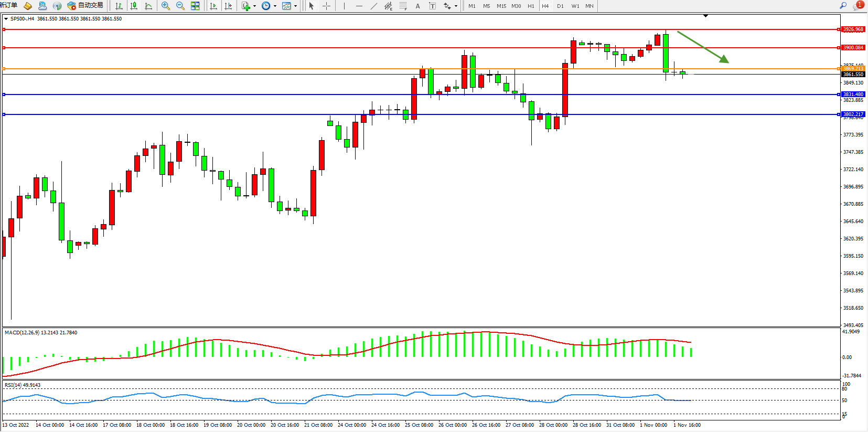This screenshot has width=868, height=432.
Task: Toggle the chart shift button
Action: point(228,6)
